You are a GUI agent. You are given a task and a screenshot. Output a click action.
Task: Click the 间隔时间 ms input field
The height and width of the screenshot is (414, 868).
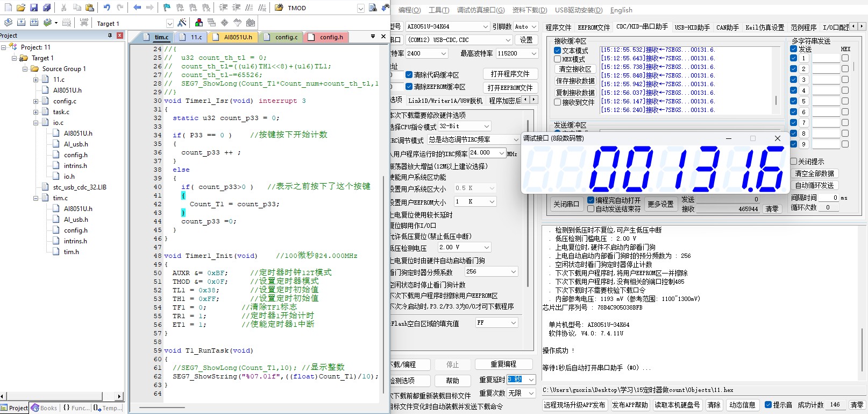(828, 198)
